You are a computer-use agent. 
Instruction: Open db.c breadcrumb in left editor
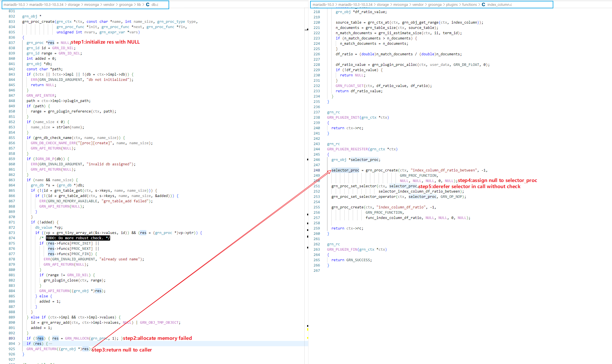pos(155,4)
